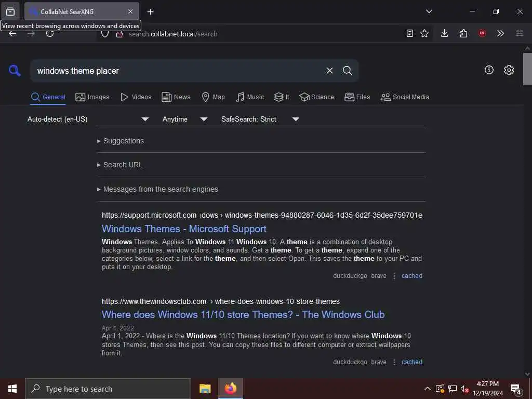The height and width of the screenshot is (399, 532).
Task: Click the thewindowsclub.com URL line
Action: (220, 301)
